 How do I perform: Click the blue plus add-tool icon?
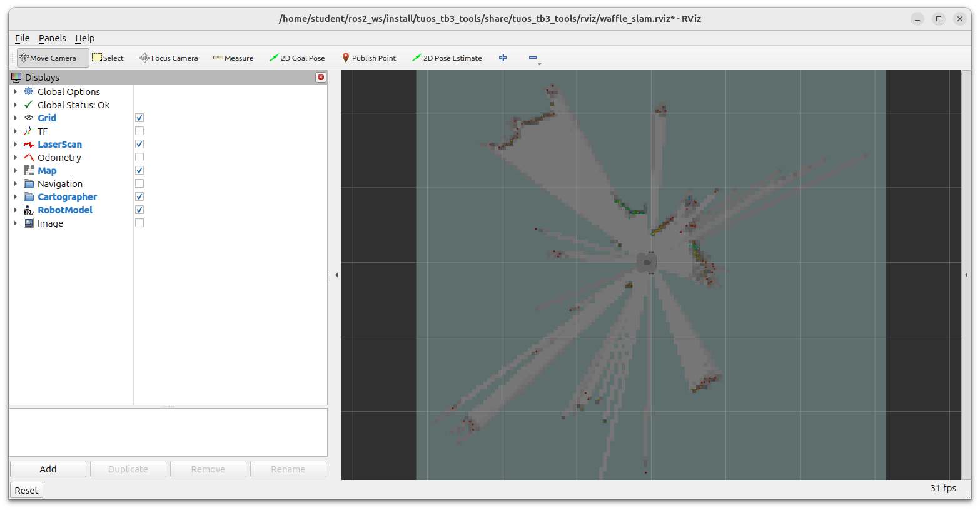pos(503,58)
